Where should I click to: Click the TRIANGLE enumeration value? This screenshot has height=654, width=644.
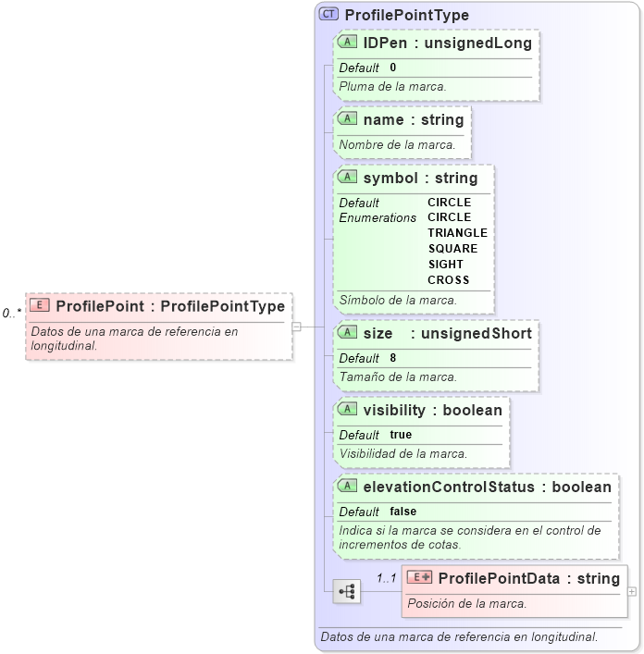[x=458, y=233]
